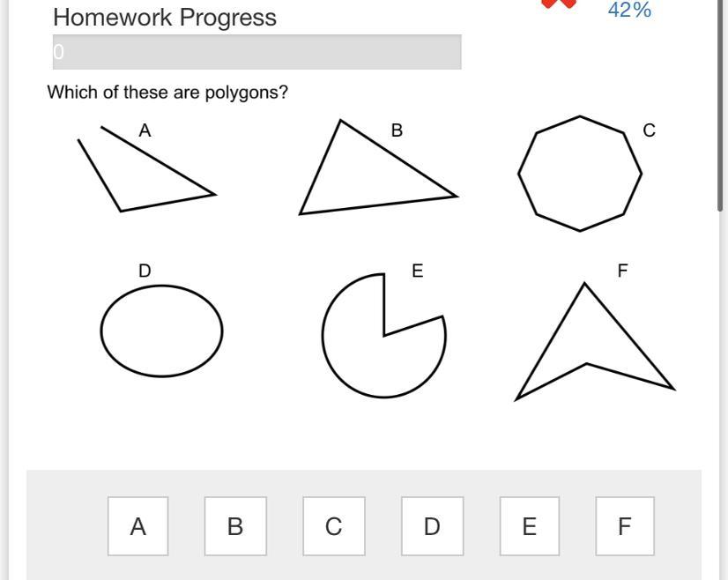728x580 pixels.
Task: Select answer option B box
Action: pos(235,526)
